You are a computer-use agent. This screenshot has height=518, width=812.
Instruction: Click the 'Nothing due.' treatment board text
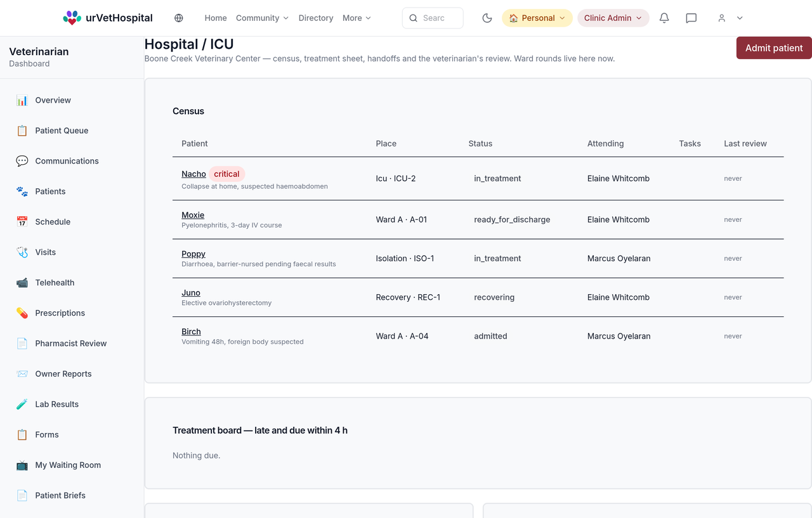coord(196,455)
